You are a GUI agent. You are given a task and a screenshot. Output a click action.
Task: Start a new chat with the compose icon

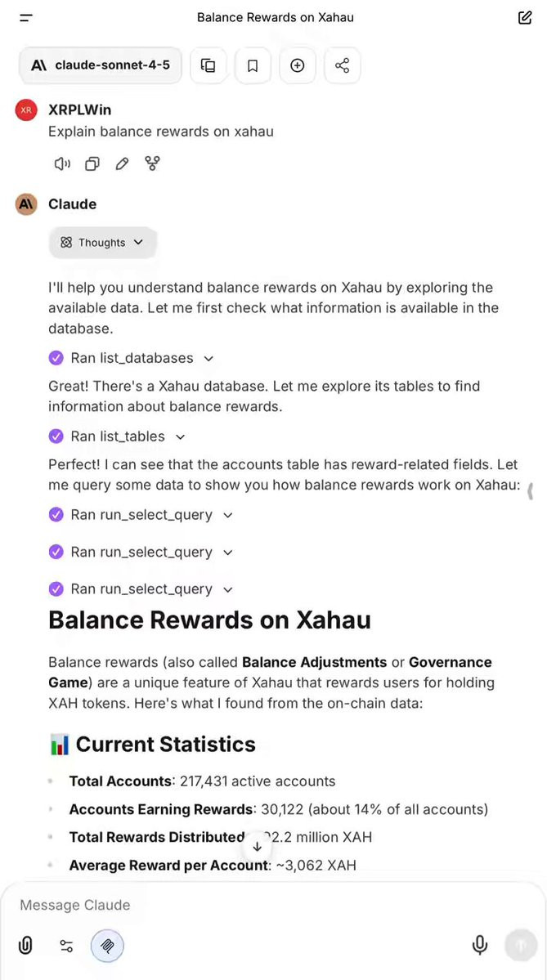click(x=525, y=17)
